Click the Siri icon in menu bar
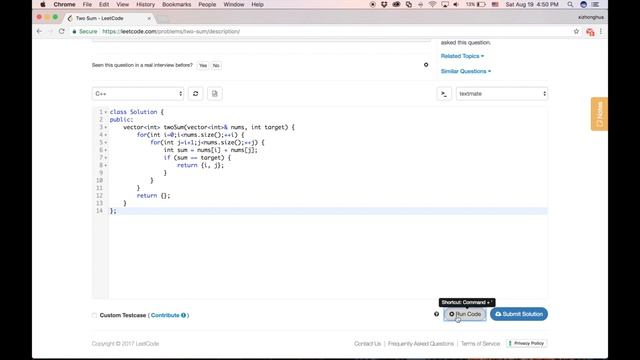Image resolution: width=640 pixels, height=360 pixels. pos(583,4)
